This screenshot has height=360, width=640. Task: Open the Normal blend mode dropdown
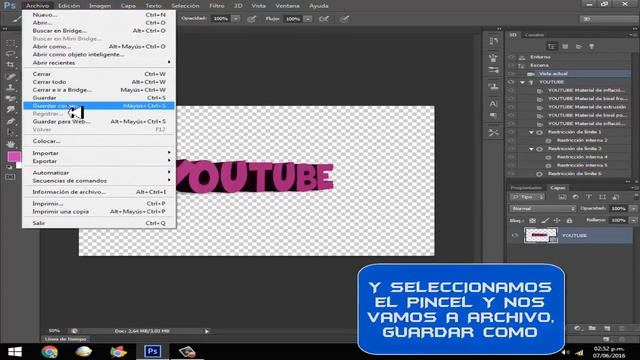542,209
